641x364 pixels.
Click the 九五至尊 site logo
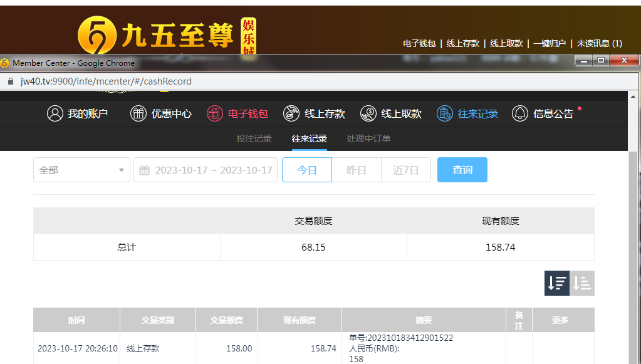point(167,36)
